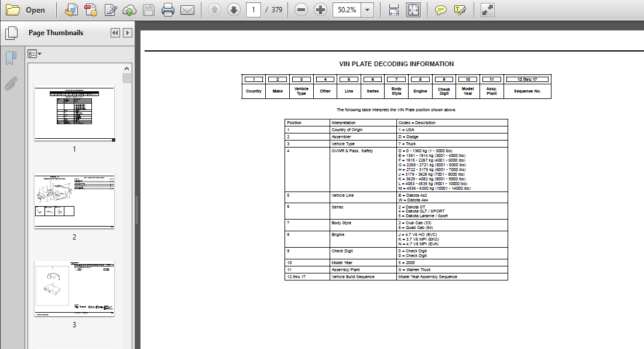Click the 'Page Thumbnails' panel title

[x=56, y=33]
